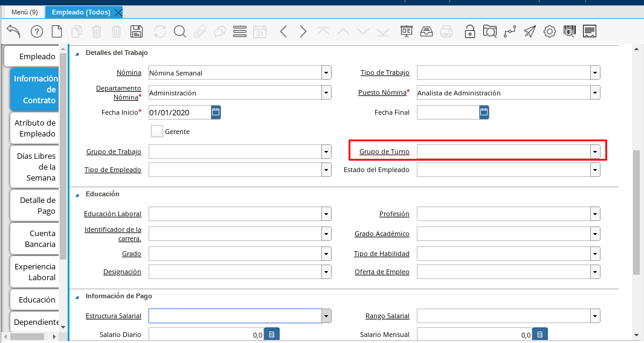Open the gear process icon
This screenshot has height=343, width=644.
(549, 31)
